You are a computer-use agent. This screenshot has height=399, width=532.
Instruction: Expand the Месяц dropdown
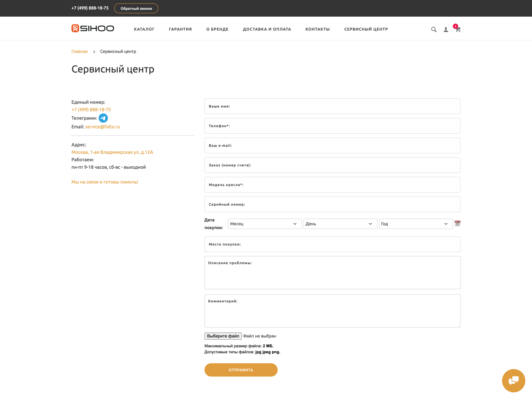tap(265, 224)
